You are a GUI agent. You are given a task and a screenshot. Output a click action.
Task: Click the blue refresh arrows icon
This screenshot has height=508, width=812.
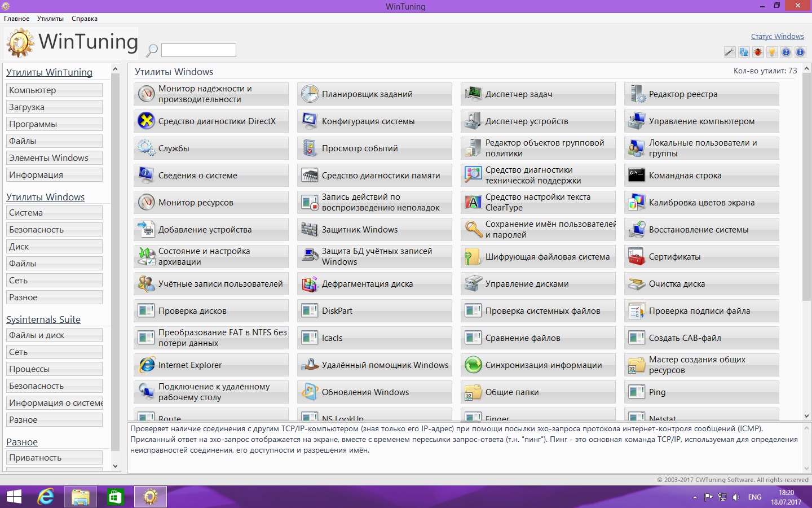click(744, 52)
